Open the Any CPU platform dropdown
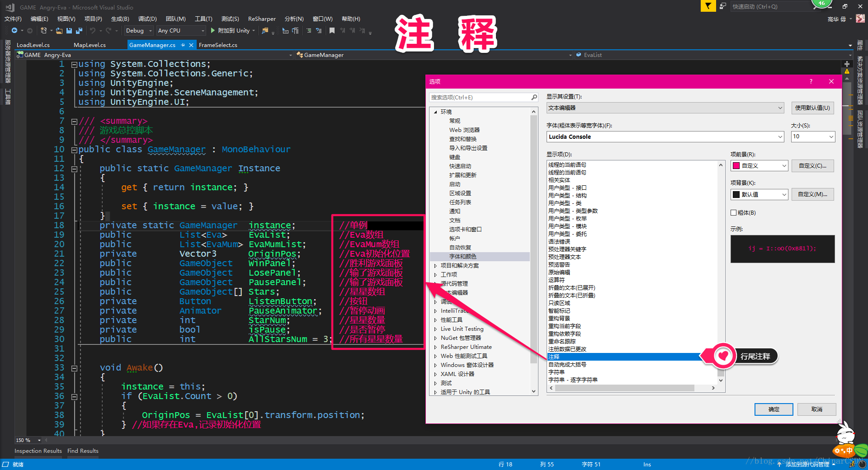The height and width of the screenshot is (470, 868). click(x=181, y=31)
